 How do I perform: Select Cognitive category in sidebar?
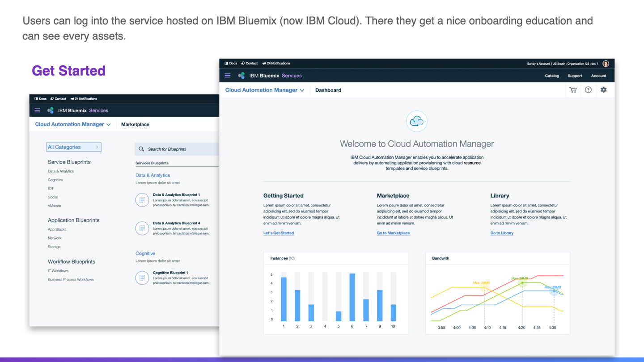(55, 180)
